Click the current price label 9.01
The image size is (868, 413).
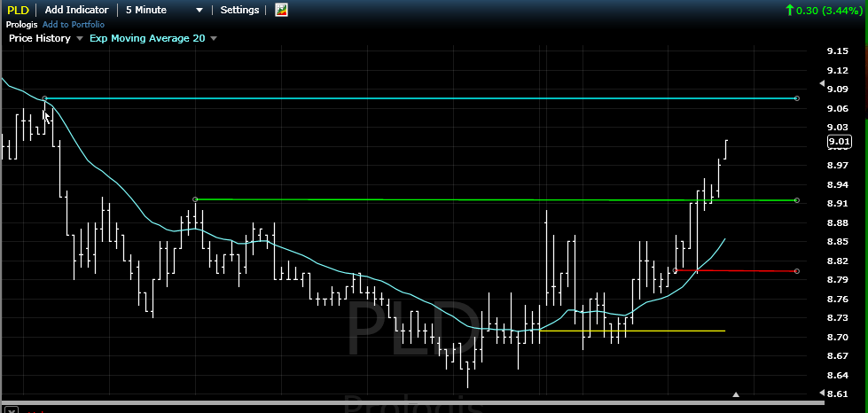click(839, 142)
